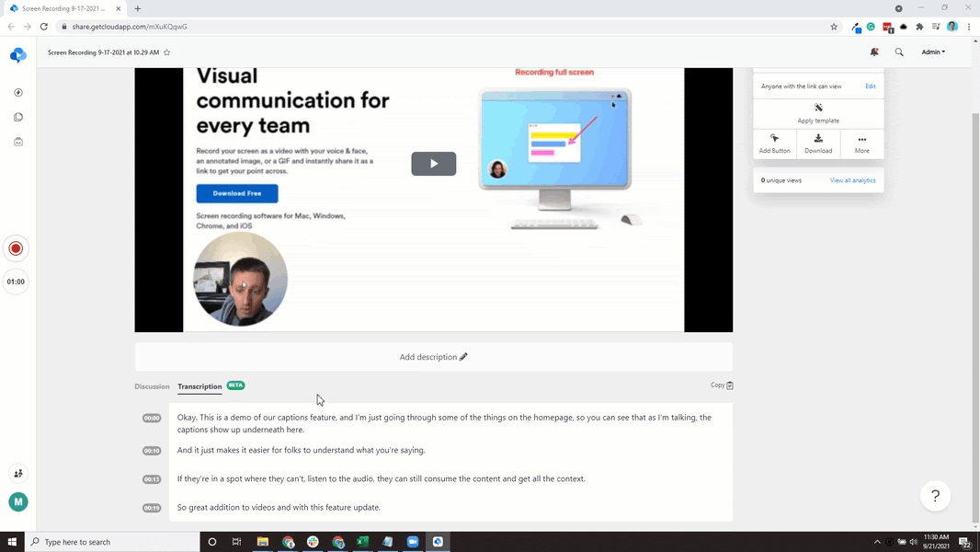Open the Windows Start menu
The height and width of the screenshot is (552, 980).
[12, 542]
